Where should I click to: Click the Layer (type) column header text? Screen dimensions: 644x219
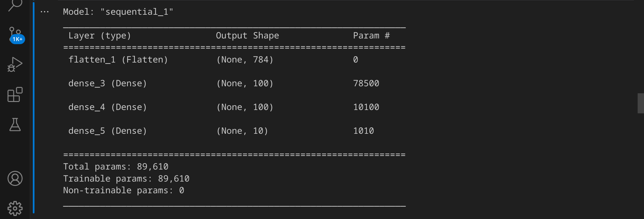100,36
